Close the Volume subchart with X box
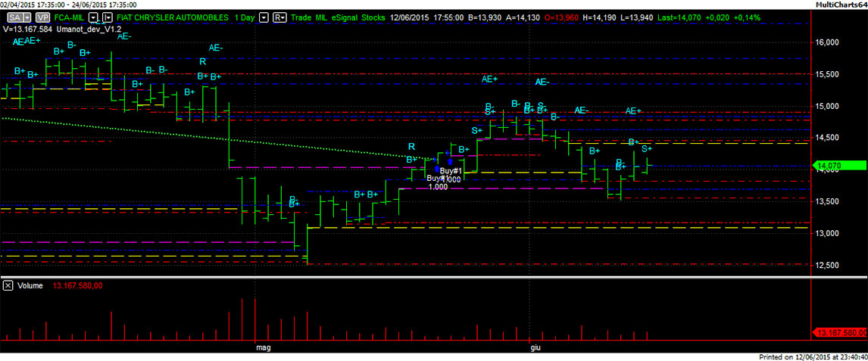The height and width of the screenshot is (361, 868). click(8, 285)
